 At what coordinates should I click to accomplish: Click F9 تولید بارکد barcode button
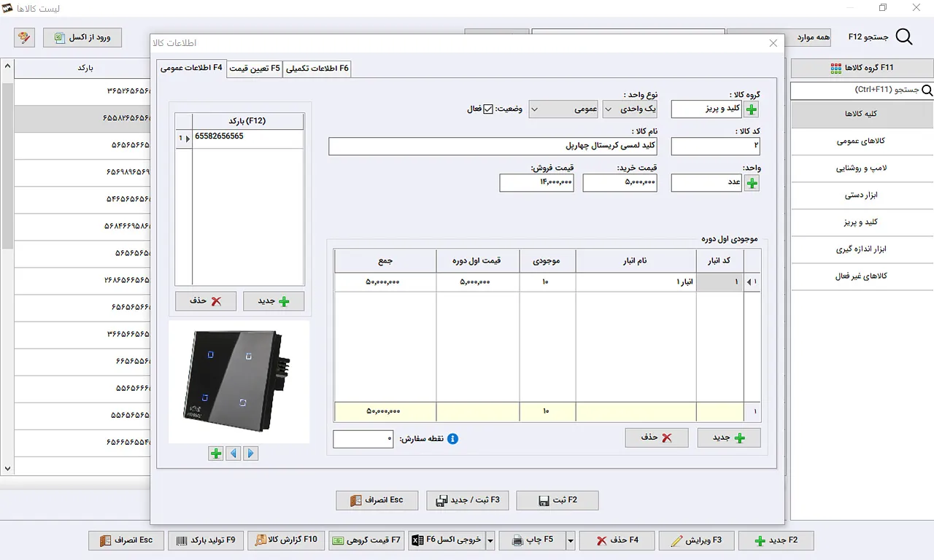207,540
